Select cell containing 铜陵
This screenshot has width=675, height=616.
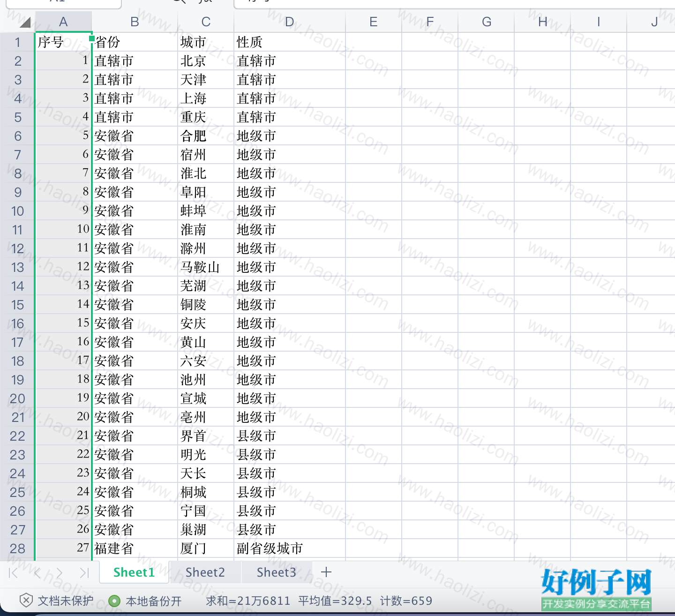click(x=206, y=305)
